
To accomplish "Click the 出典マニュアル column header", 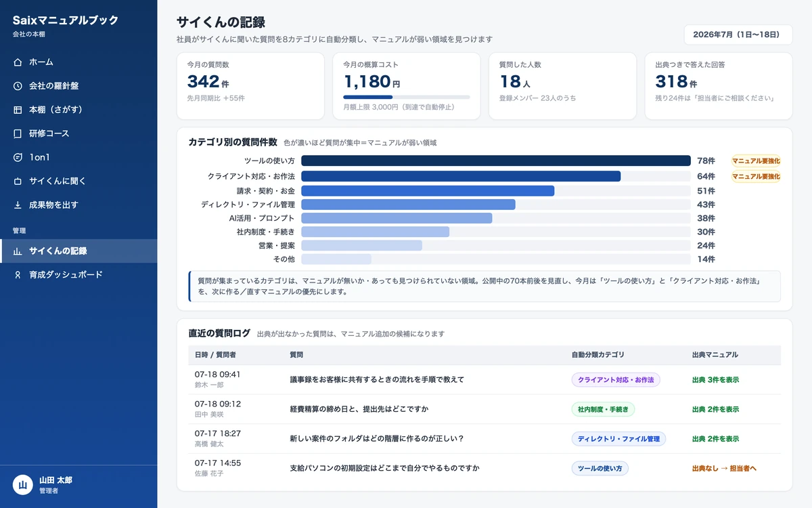I will click(x=715, y=355).
